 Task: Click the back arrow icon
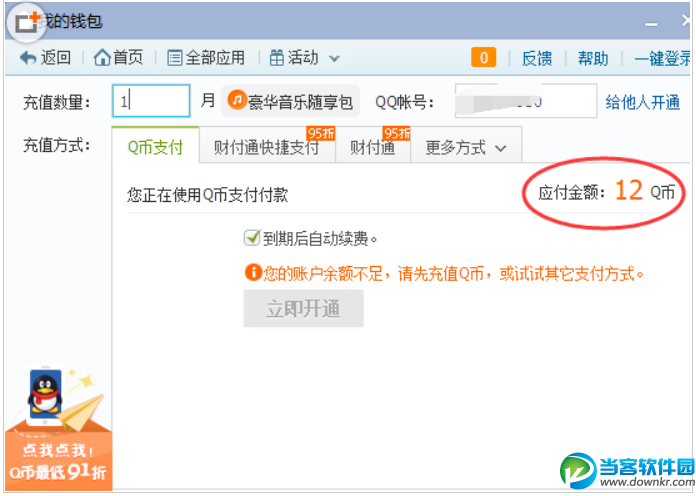(28, 58)
